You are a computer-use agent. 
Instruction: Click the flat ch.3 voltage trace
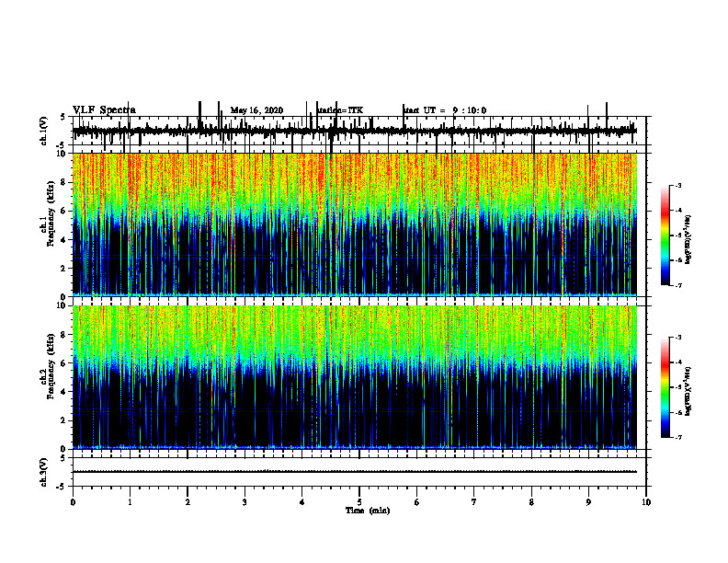point(355,472)
